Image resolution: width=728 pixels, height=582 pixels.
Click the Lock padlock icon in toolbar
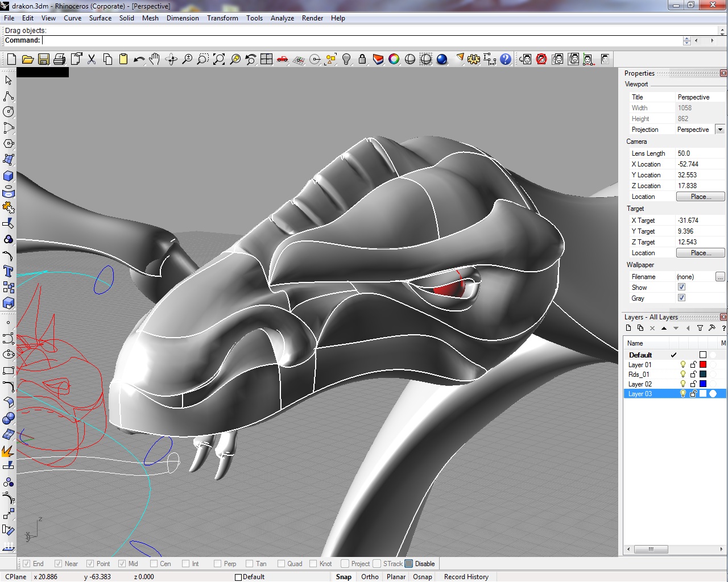tap(362, 59)
